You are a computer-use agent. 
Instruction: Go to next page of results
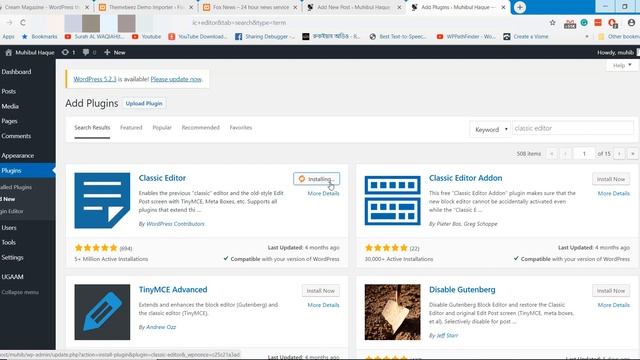(x=619, y=153)
